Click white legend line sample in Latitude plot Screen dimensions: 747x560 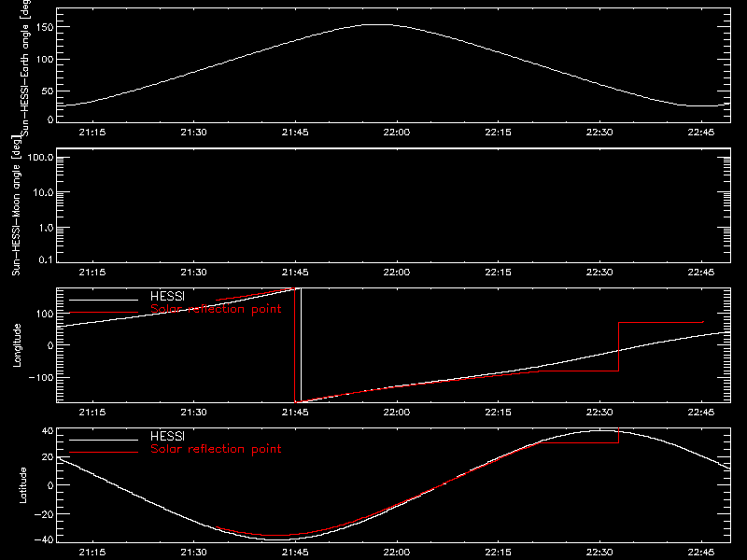pyautogui.click(x=104, y=440)
